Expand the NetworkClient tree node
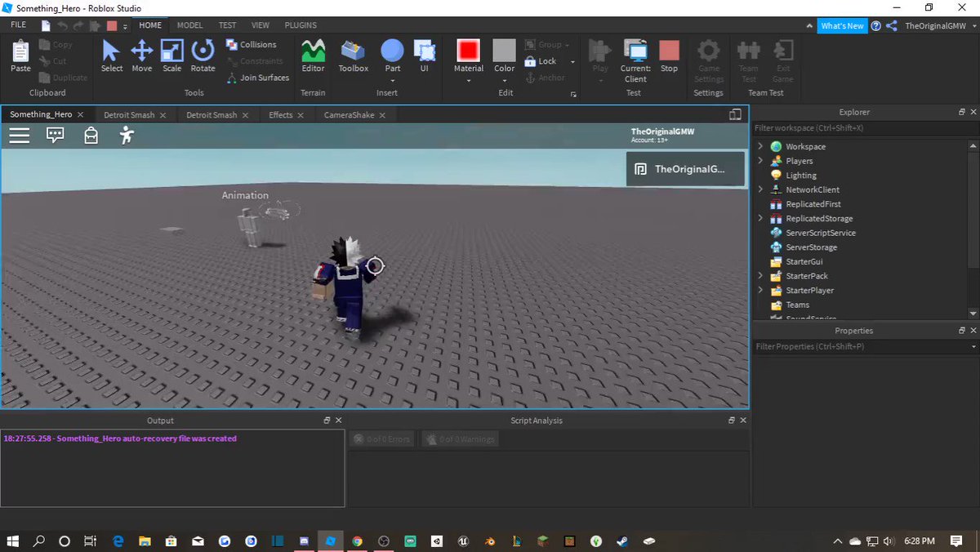The width and height of the screenshot is (980, 552). pos(760,189)
